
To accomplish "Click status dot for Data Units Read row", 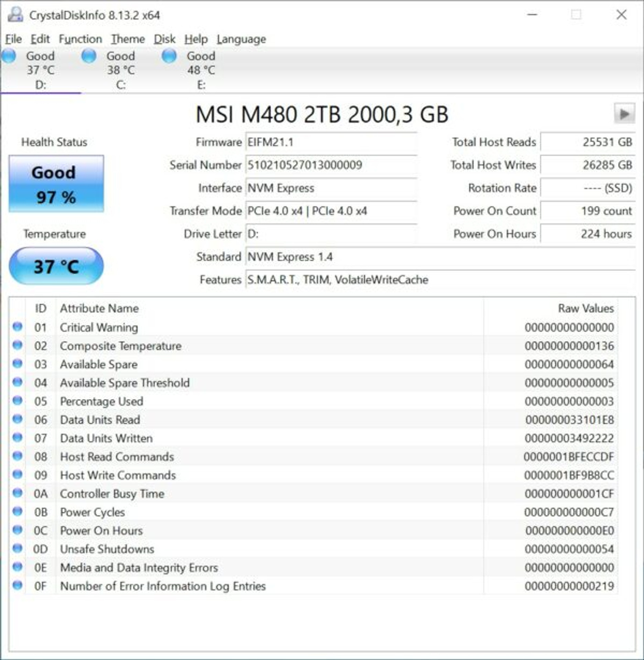I will [17, 419].
